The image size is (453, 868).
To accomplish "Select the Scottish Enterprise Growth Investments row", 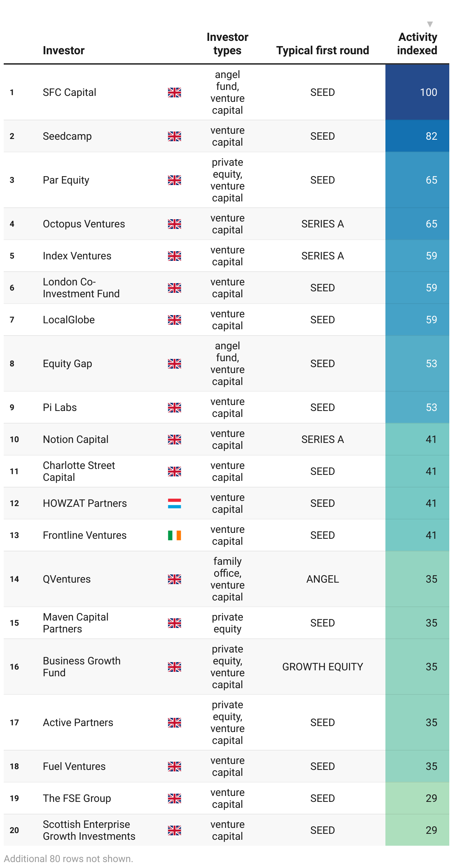I will pyautogui.click(x=89, y=830).
